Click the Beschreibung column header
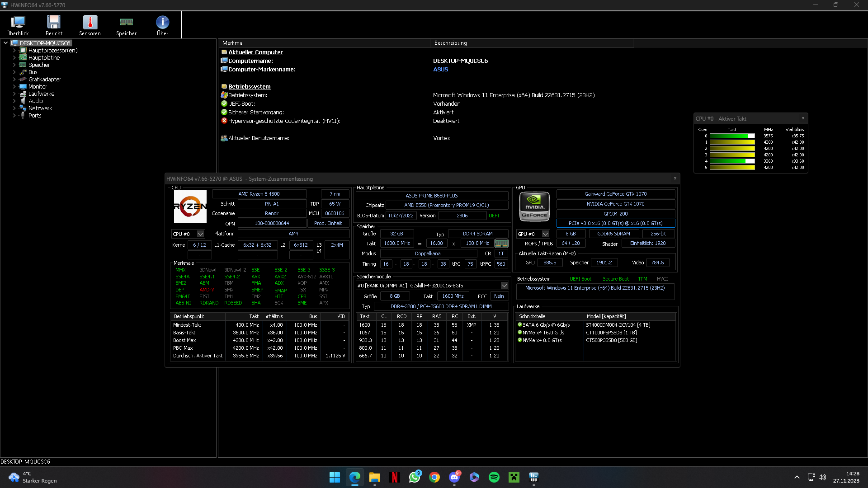The height and width of the screenshot is (488, 868). pos(531,43)
